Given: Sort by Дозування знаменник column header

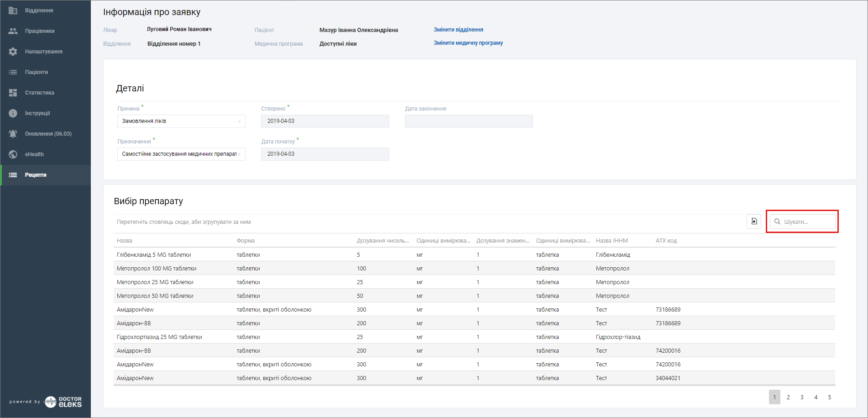Looking at the screenshot, I should tap(503, 241).
